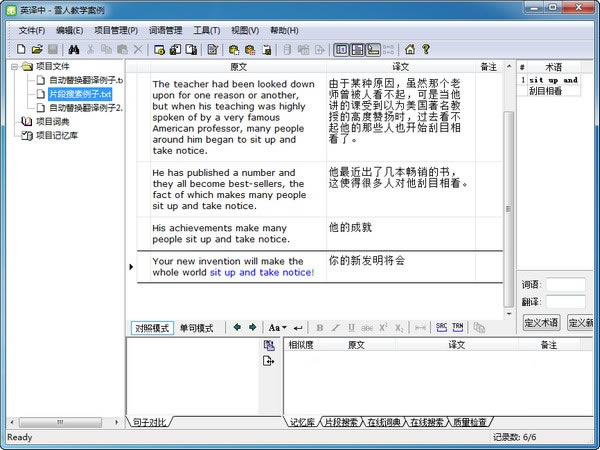This screenshot has width=600, height=450.
Task: Switch to 对照模式 view mode
Action: pos(153,328)
